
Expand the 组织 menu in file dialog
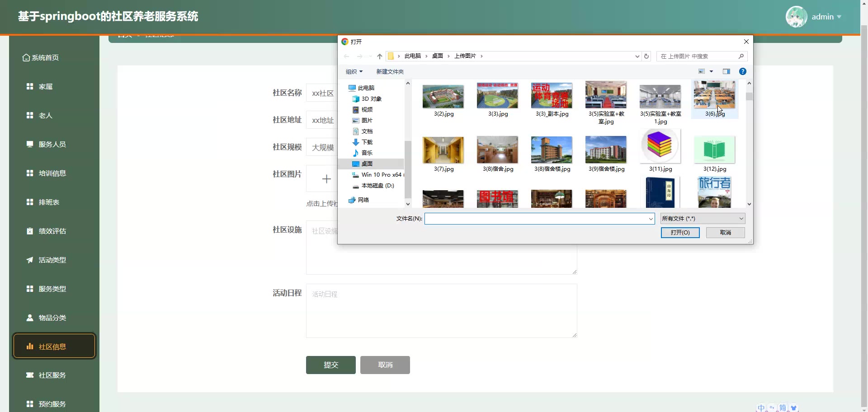[354, 71]
